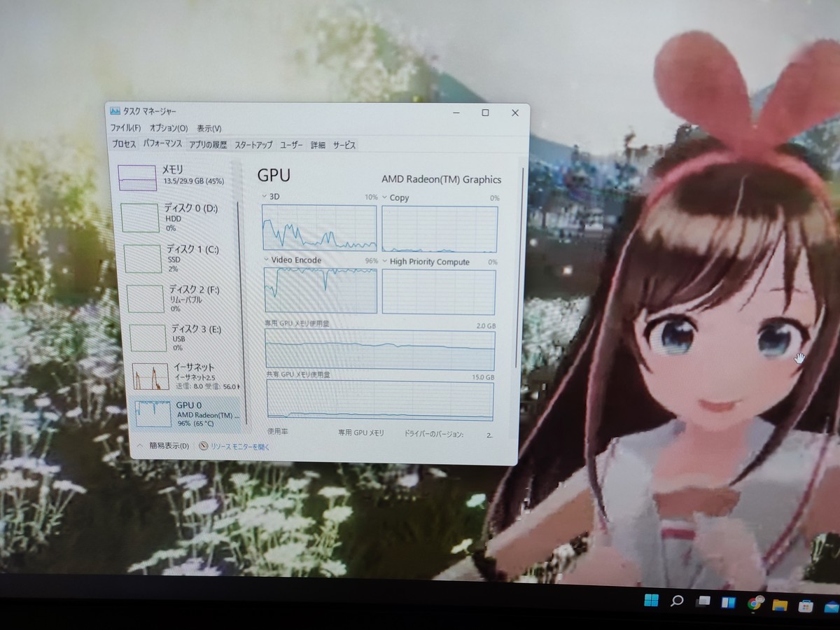Image resolution: width=840 pixels, height=630 pixels.
Task: Switch to the スタートアップ tab
Action: [253, 145]
